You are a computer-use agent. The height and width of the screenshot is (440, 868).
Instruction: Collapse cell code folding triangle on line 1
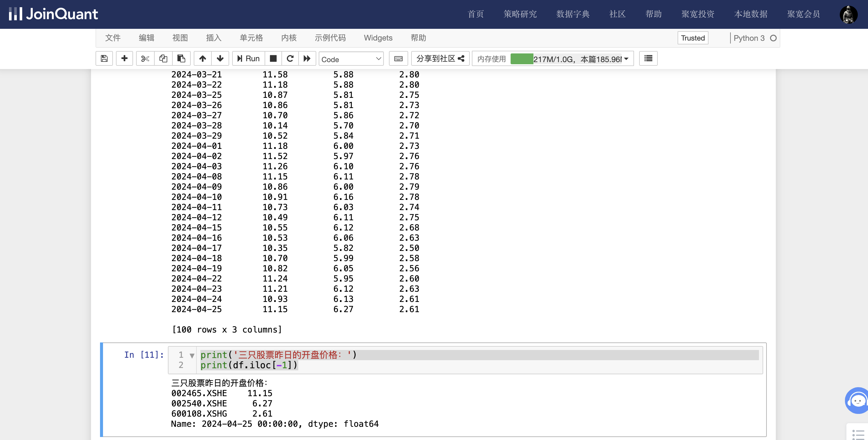pyautogui.click(x=192, y=355)
